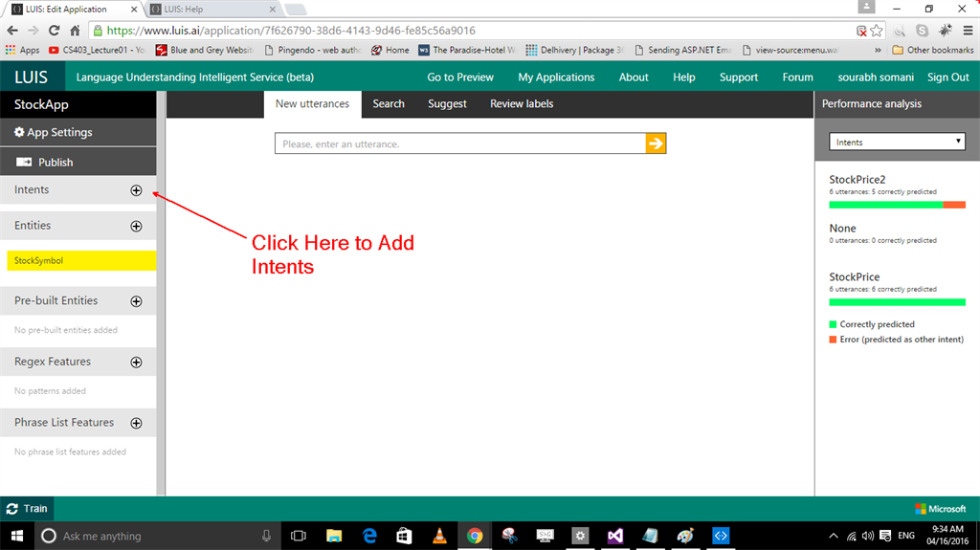Open Forum link in header
Screen dimensions: 980x550
coord(798,77)
